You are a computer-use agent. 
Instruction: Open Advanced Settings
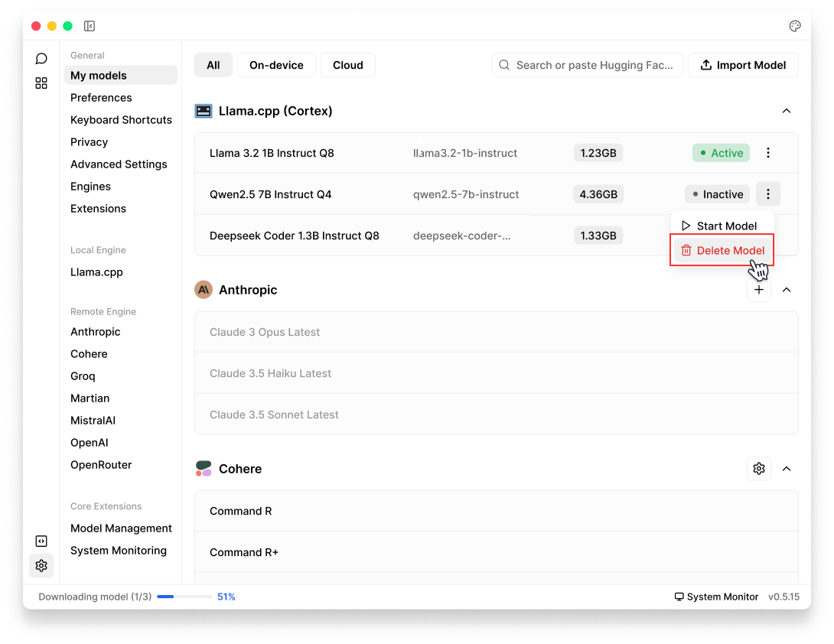pos(119,164)
